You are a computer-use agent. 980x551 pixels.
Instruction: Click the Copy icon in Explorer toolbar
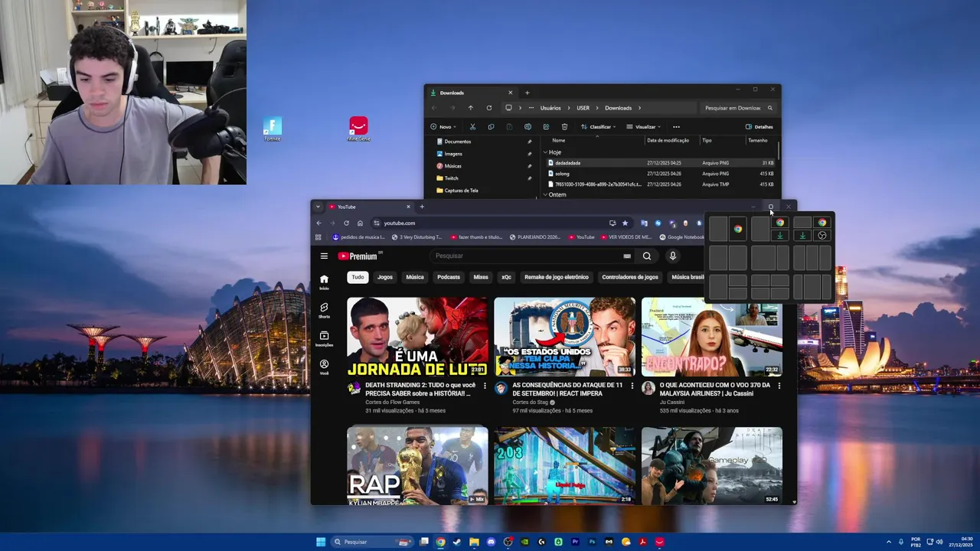491,127
